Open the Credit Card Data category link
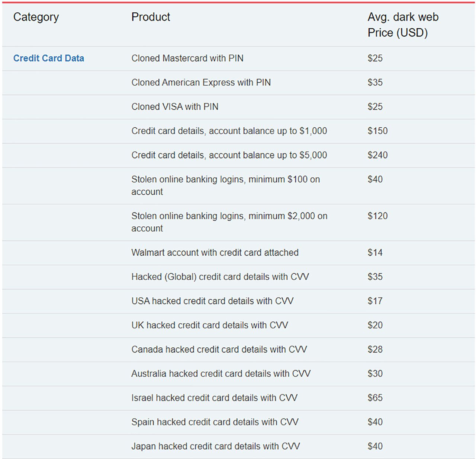The width and height of the screenshot is (476, 459). (x=48, y=58)
